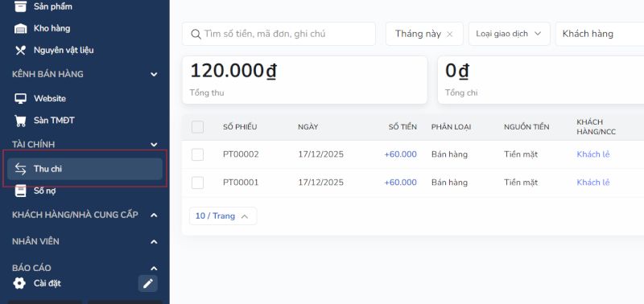Click the search field for amount, order code

[x=279, y=34]
